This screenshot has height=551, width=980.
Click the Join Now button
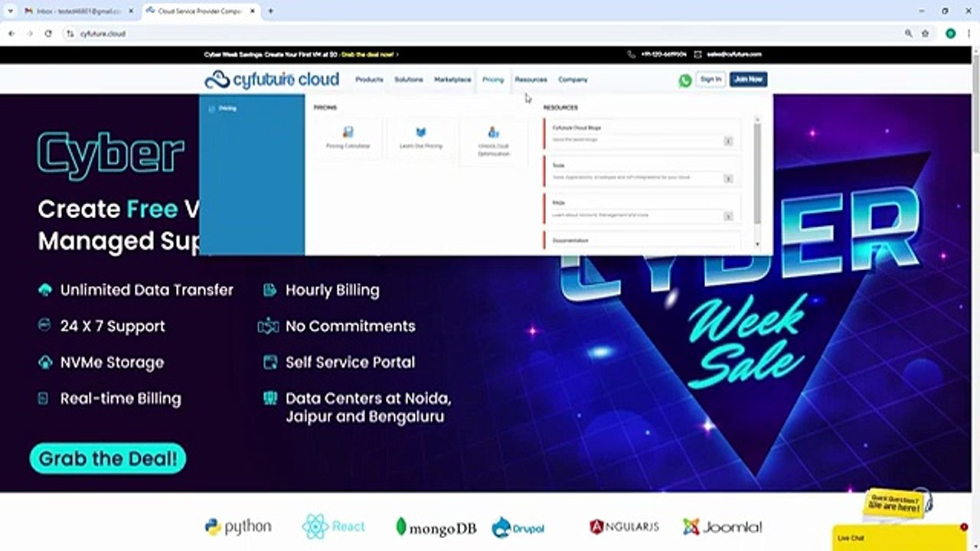(x=748, y=80)
